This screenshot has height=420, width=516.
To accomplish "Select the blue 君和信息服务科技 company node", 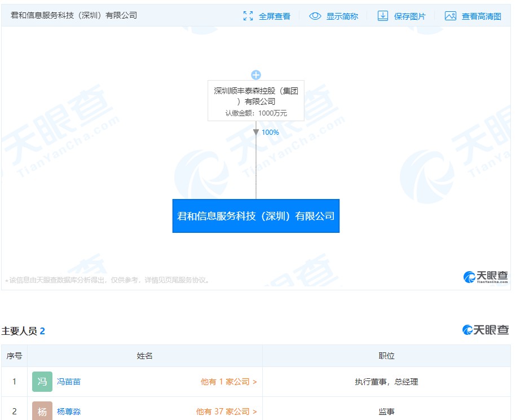I will [256, 216].
